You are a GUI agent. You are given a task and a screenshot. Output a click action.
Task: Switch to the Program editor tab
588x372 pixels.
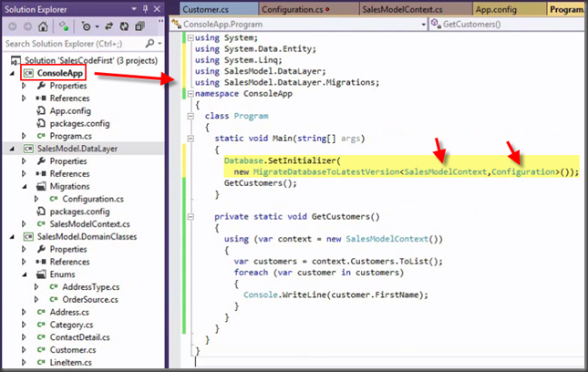(567, 9)
